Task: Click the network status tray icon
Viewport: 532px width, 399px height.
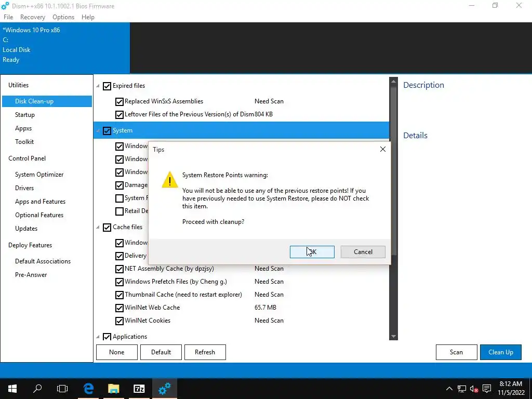Action: pyautogui.click(x=462, y=389)
